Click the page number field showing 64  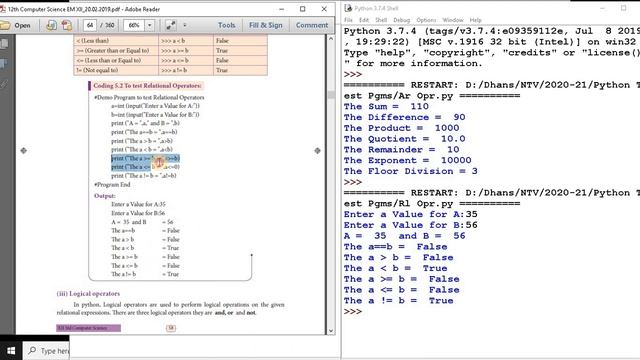pos(90,25)
